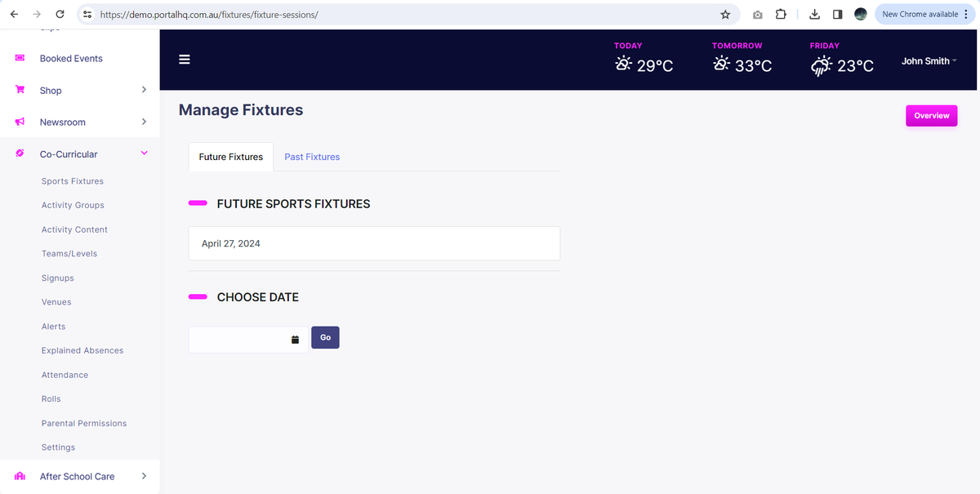
Task: Click the After School Care sidebar icon
Action: click(x=20, y=476)
